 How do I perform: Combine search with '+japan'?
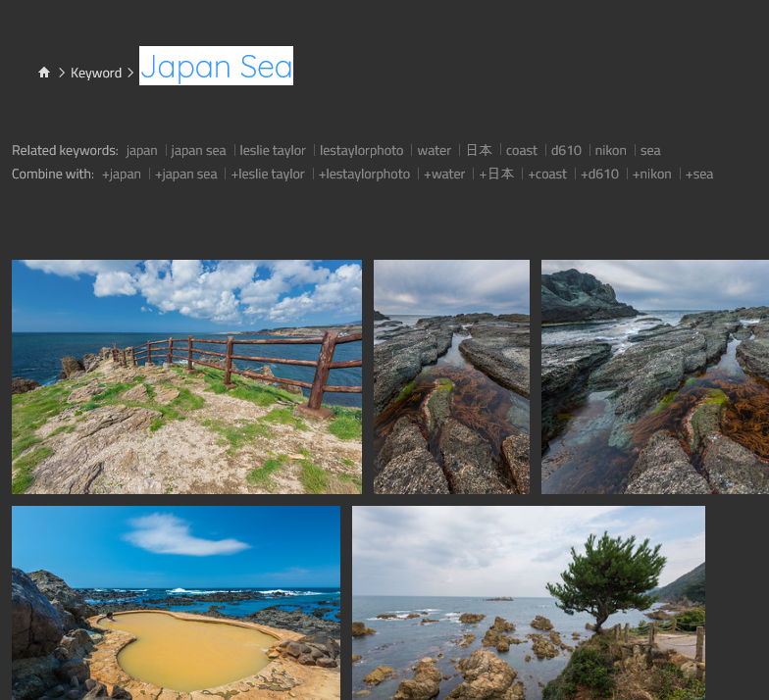point(122,175)
